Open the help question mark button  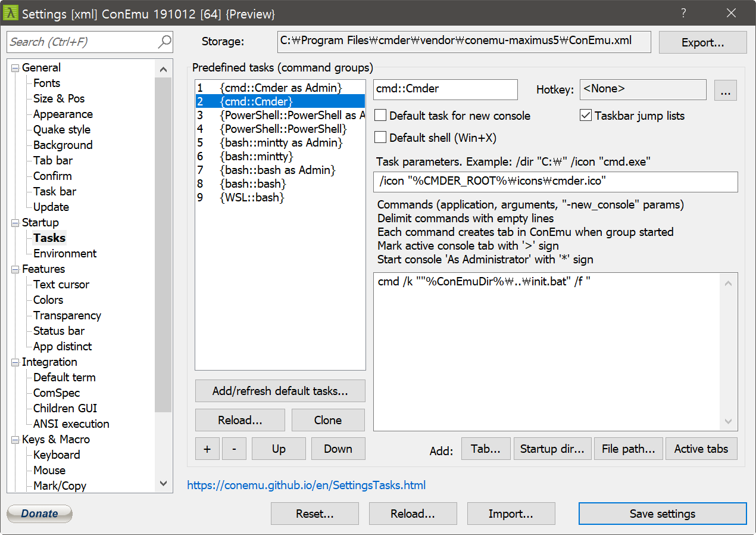[683, 13]
